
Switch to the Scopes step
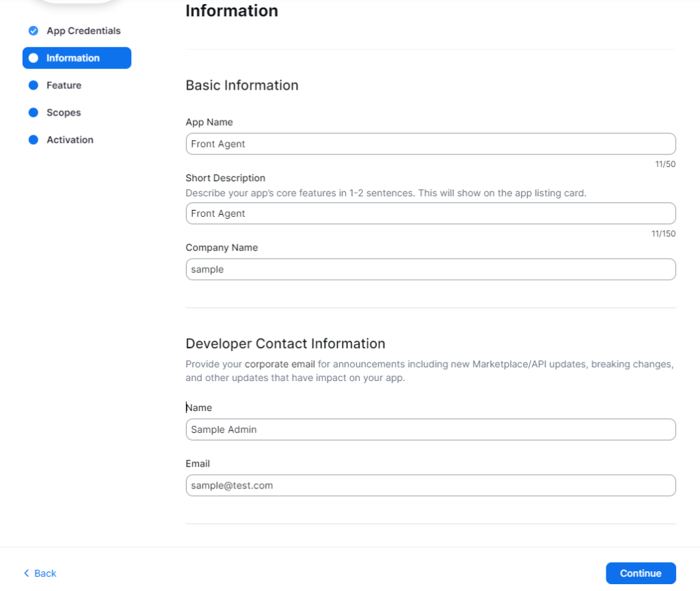[64, 113]
